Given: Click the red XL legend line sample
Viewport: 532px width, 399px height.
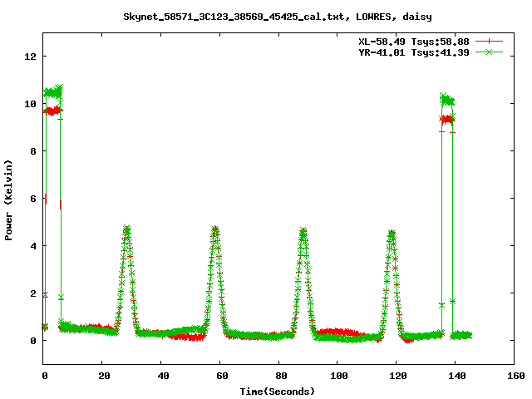Looking at the screenshot, I should pos(489,42).
